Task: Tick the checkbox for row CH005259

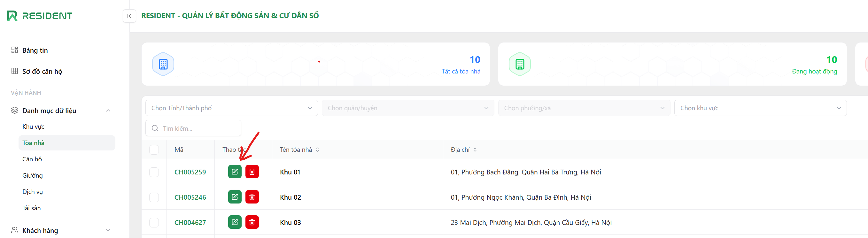Action: click(154, 172)
